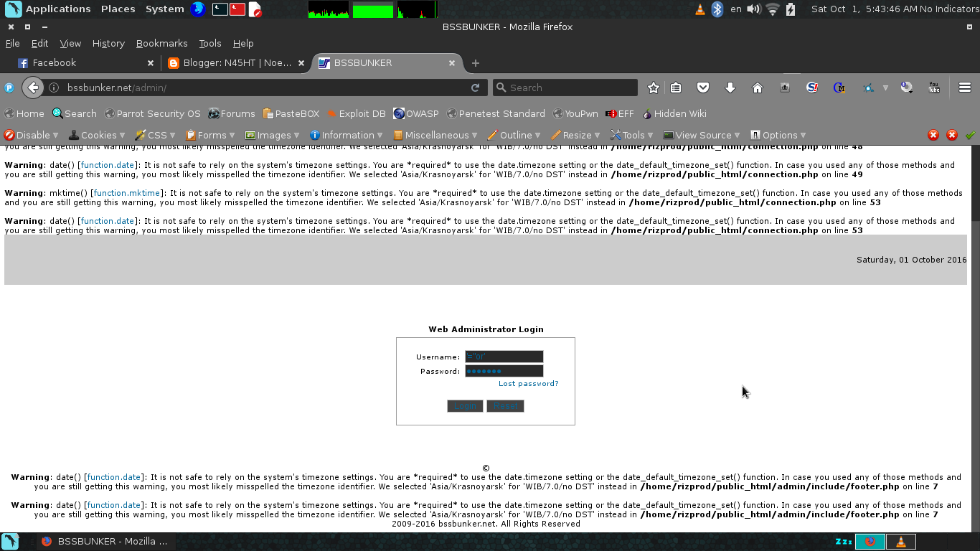Viewport: 980px width, 551px height.
Task: Bookmark this page with the star icon
Action: [x=652, y=87]
